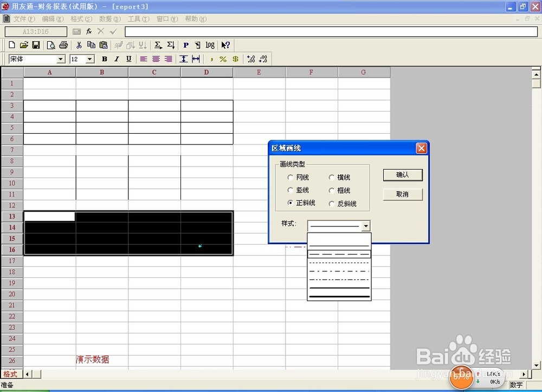Click the log toolbar icon

click(x=210, y=45)
